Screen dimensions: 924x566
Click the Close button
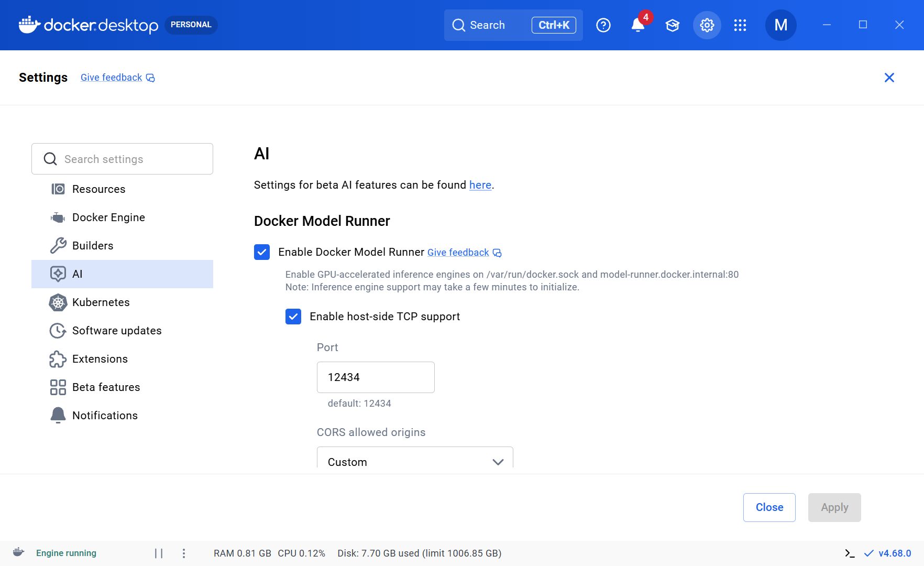(x=769, y=507)
